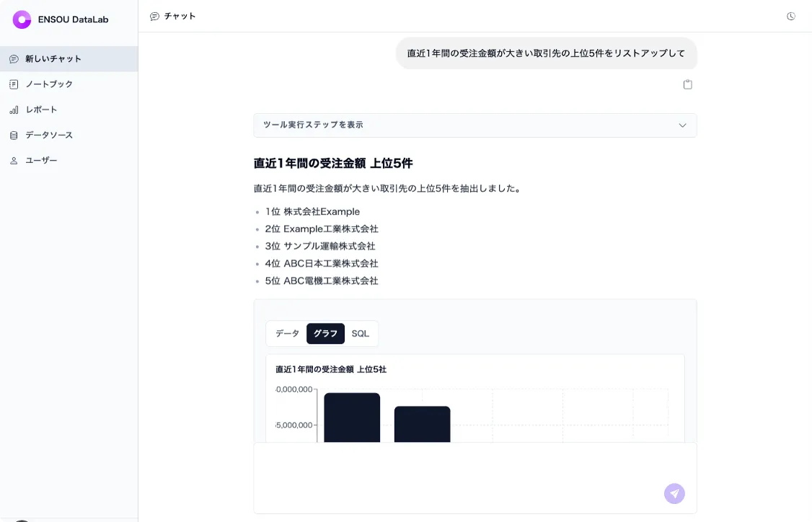Click the ENSOU DataLab purple logo
Screen dimensions: 812x522
[22, 19]
